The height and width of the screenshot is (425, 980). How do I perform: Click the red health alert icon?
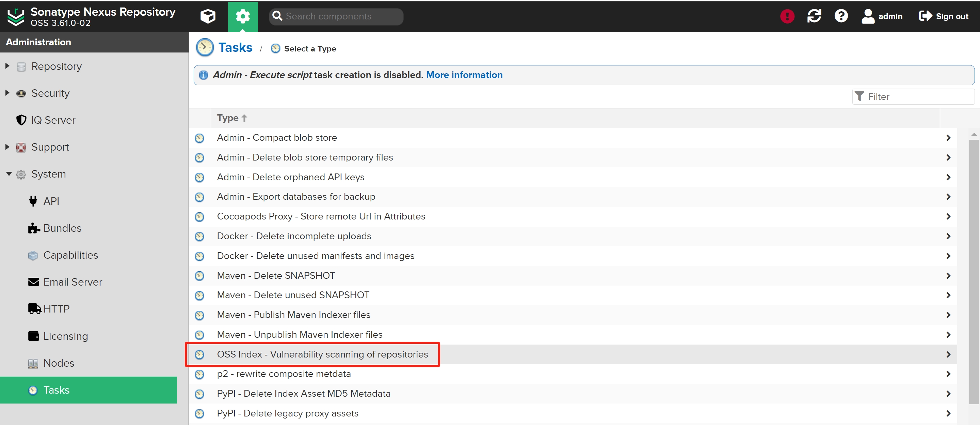[x=787, y=16]
